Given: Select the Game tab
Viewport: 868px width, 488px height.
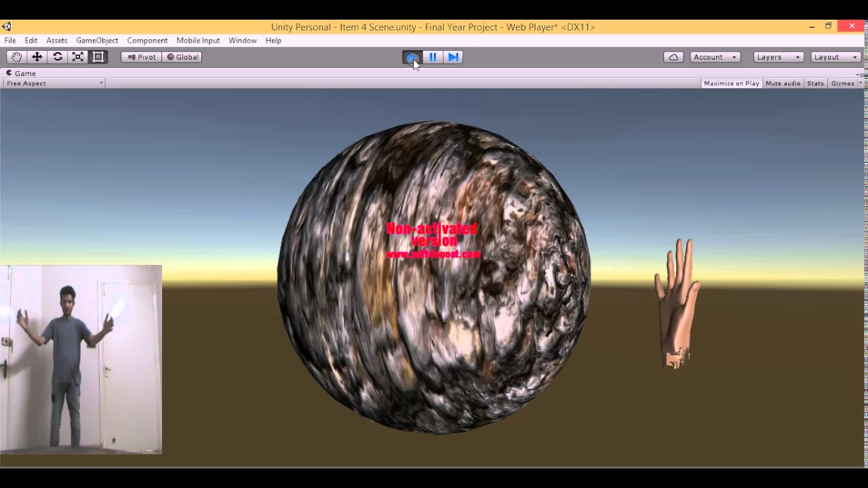Looking at the screenshot, I should click(x=21, y=73).
